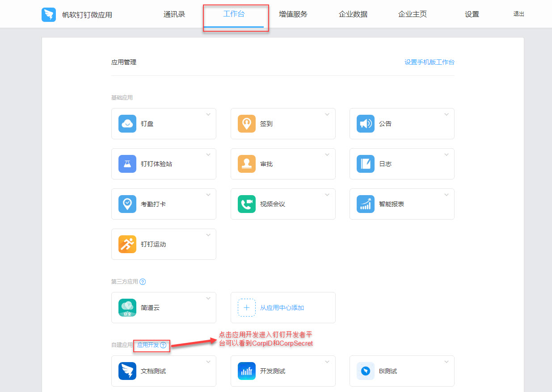Expand the 文档测试 card dropdown arrow
552x392 pixels.
tap(208, 362)
